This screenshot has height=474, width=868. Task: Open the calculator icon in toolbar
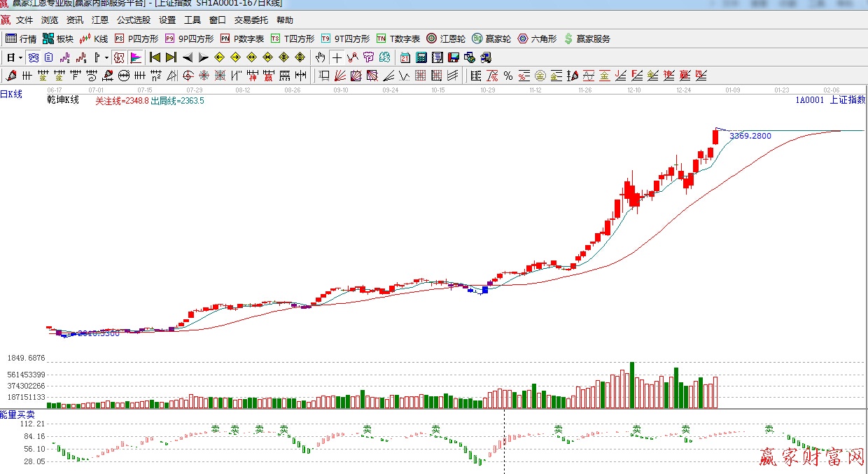pyautogui.click(x=421, y=57)
